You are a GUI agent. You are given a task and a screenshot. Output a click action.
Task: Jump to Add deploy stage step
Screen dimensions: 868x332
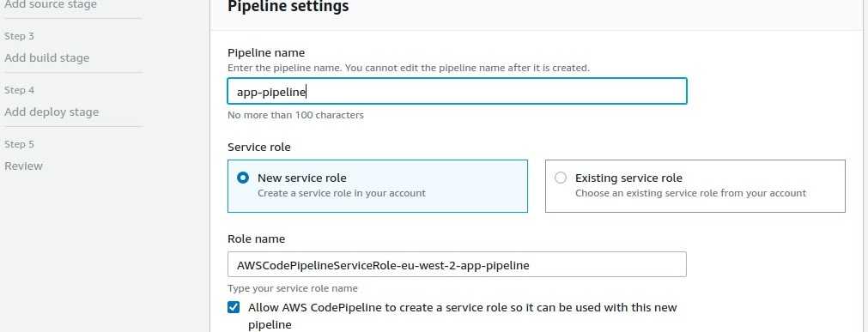(52, 112)
